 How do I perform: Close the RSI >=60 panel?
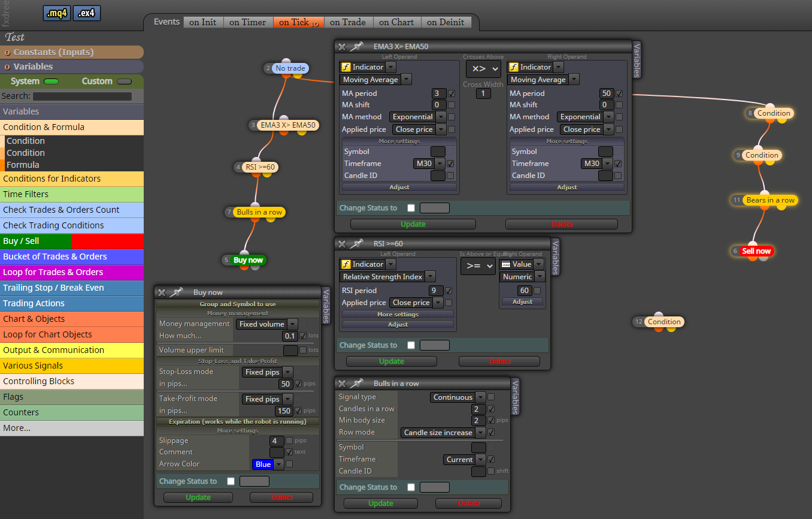(342, 243)
